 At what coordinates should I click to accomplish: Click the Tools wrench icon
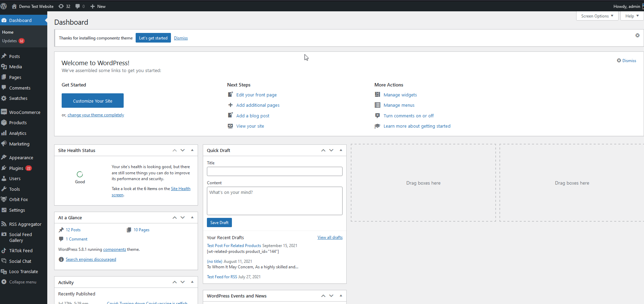(x=4, y=189)
